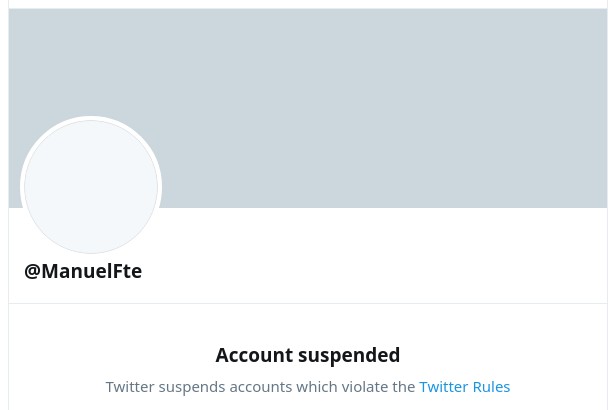Click the word "Rules" in the blue link

pos(491,387)
